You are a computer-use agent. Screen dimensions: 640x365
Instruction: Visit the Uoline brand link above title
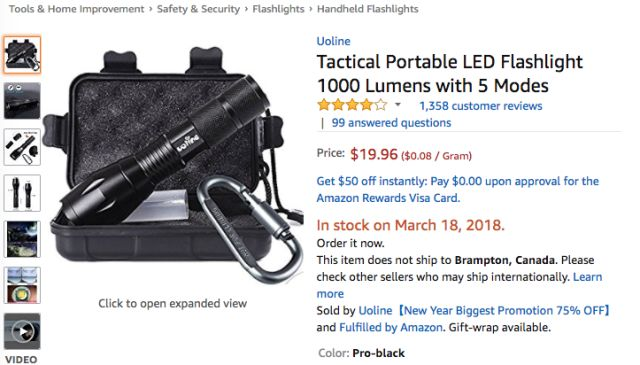click(333, 41)
